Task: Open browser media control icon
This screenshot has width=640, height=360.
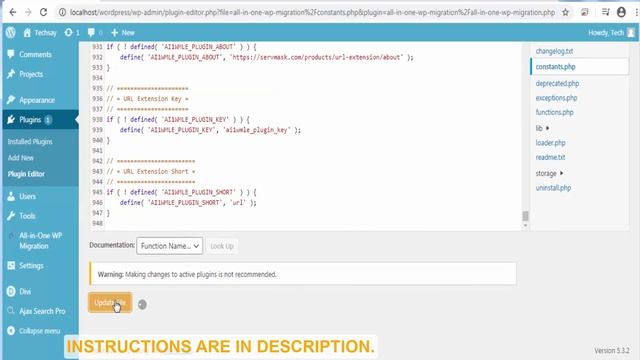Action: coord(606,12)
